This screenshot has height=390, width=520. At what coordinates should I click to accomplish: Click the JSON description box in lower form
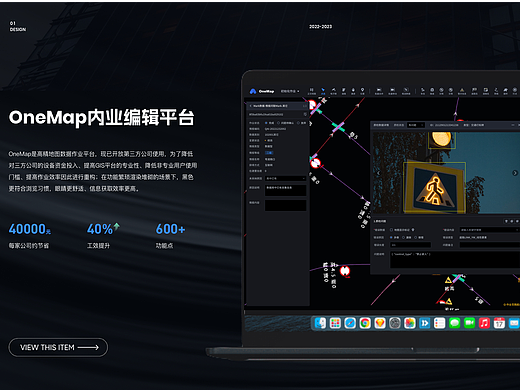[x=455, y=260]
